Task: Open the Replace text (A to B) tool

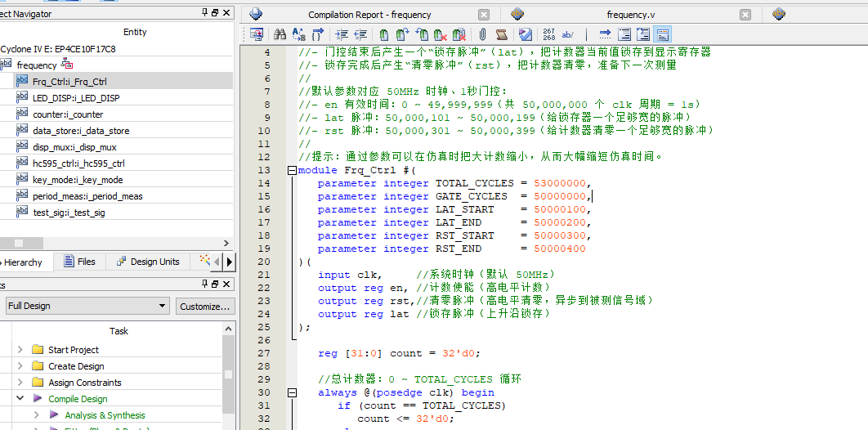Action: (x=299, y=34)
